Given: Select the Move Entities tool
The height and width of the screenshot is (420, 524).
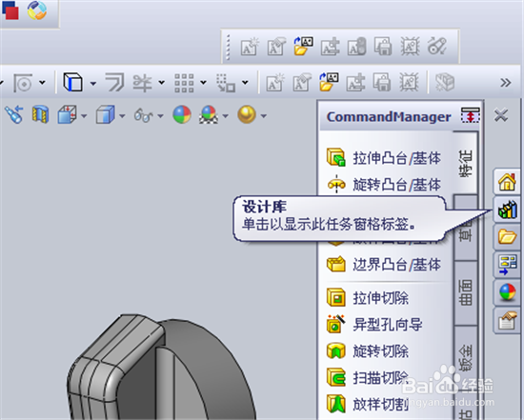Looking at the screenshot, I should click(x=226, y=83).
